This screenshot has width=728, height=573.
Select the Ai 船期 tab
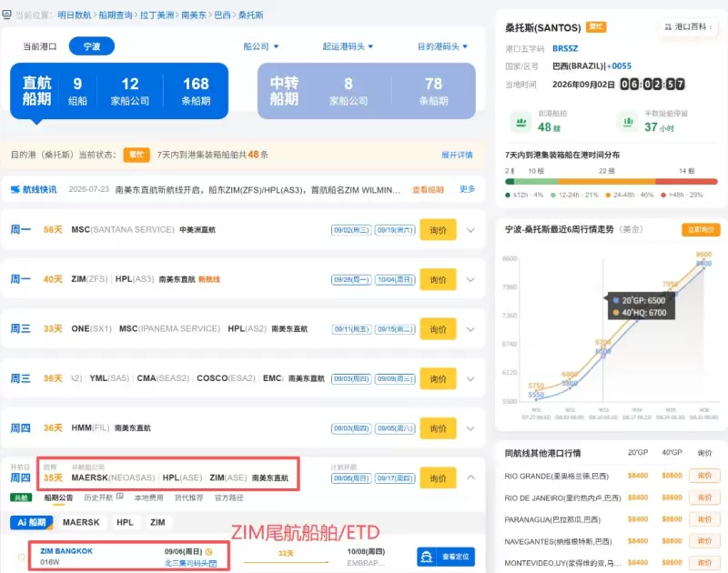coord(32,522)
